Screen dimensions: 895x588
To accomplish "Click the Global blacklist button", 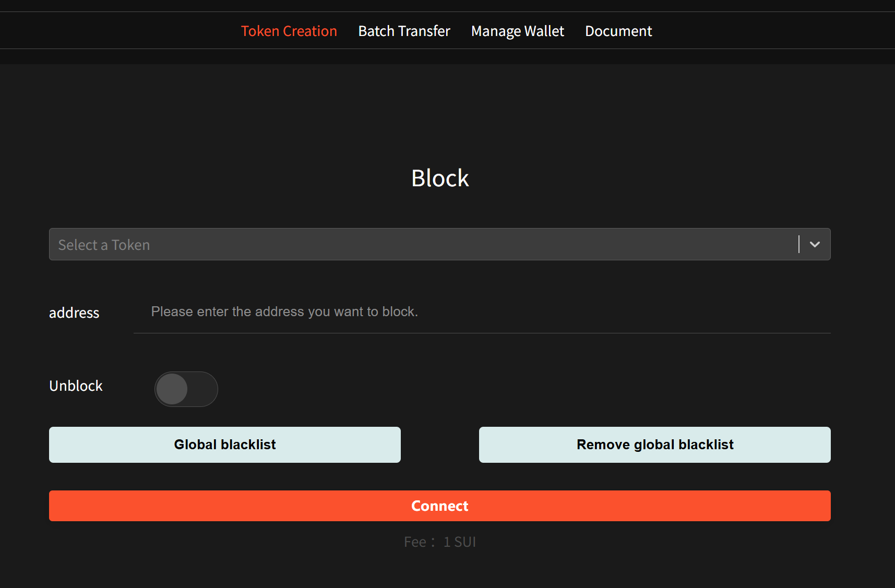I will point(224,445).
